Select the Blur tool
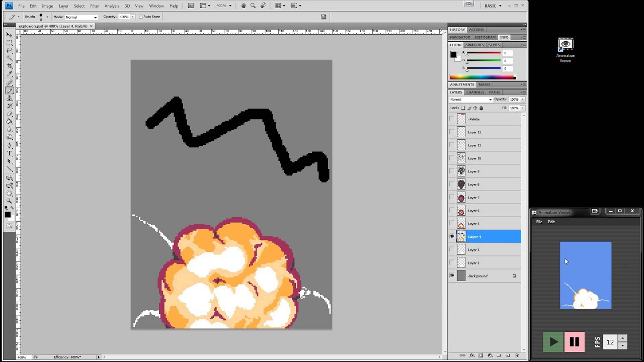This screenshot has height=362, width=644. coord(10,129)
